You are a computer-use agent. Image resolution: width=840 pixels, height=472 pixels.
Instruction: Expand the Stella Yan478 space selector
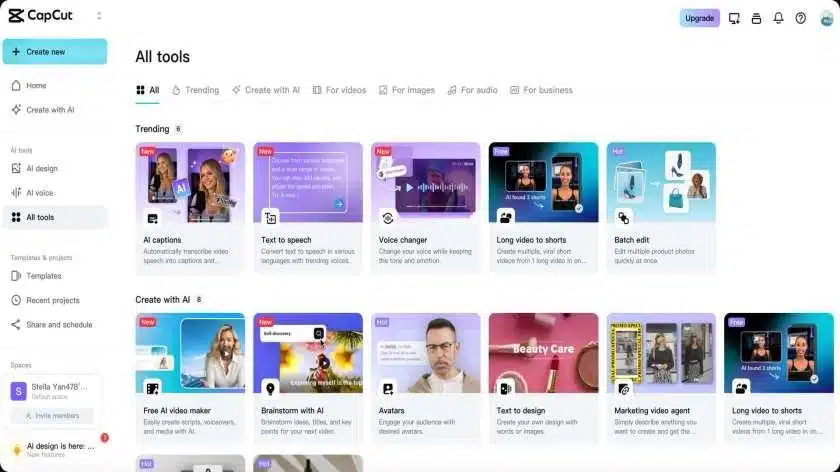click(55, 391)
